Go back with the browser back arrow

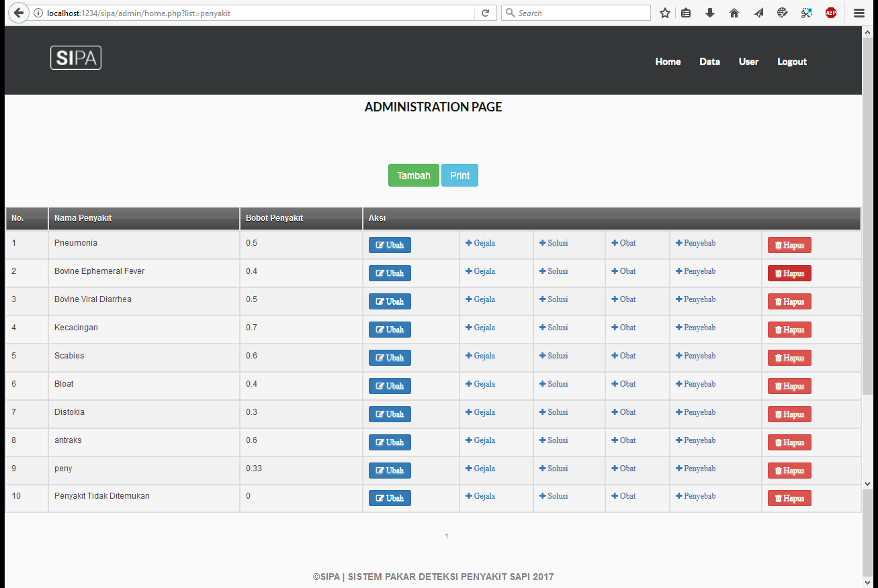point(18,13)
